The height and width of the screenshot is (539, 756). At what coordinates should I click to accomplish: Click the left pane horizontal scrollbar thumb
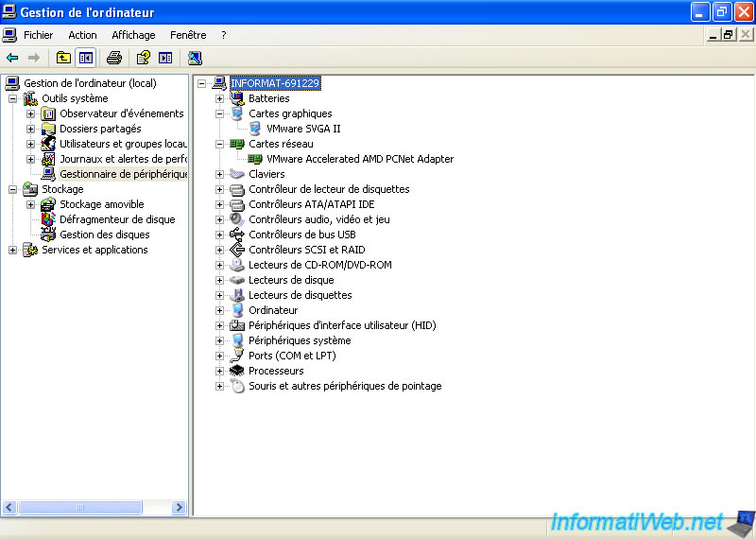(80, 507)
